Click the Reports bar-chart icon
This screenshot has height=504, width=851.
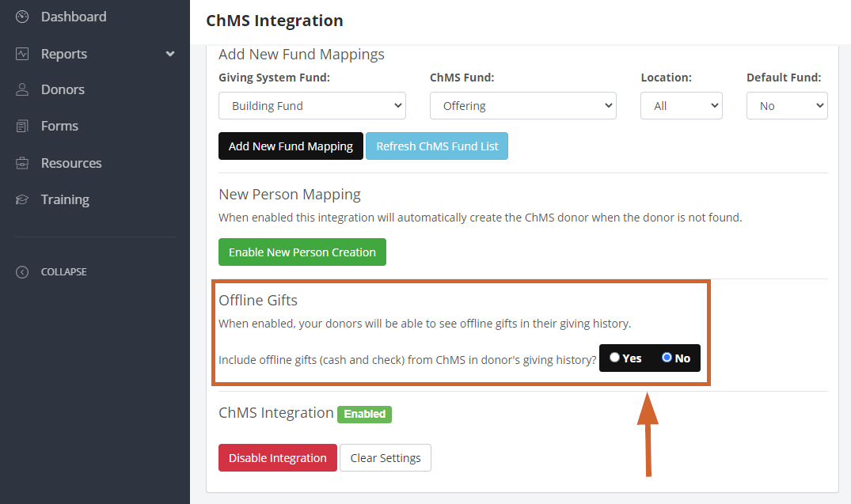(x=21, y=53)
